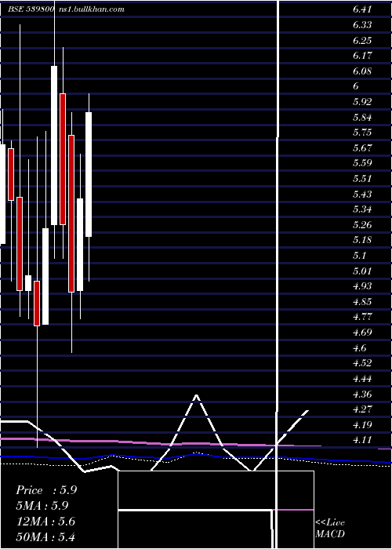Click the 4.6 price axis label
This screenshot has height=549, width=392.
pos(359,347)
